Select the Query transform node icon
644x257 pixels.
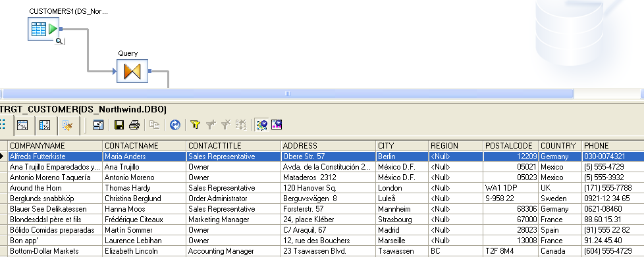pyautogui.click(x=132, y=71)
